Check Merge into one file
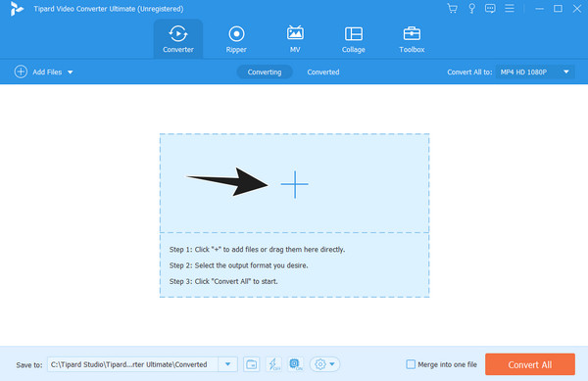Image resolution: width=588 pixels, height=381 pixels. (411, 364)
